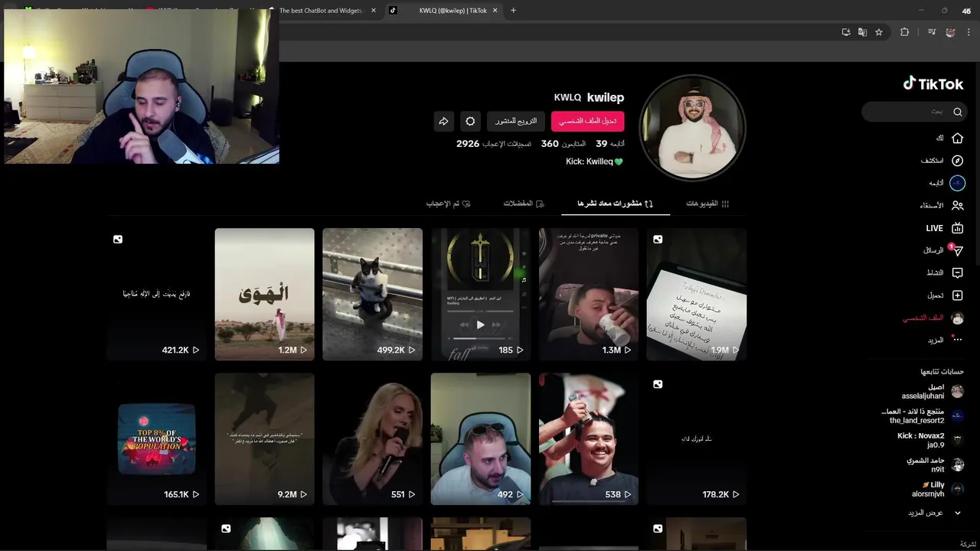Viewport: 980px width, 551px height.
Task: Switch to the تم الإعجاب (Liked) tab
Action: (x=448, y=204)
